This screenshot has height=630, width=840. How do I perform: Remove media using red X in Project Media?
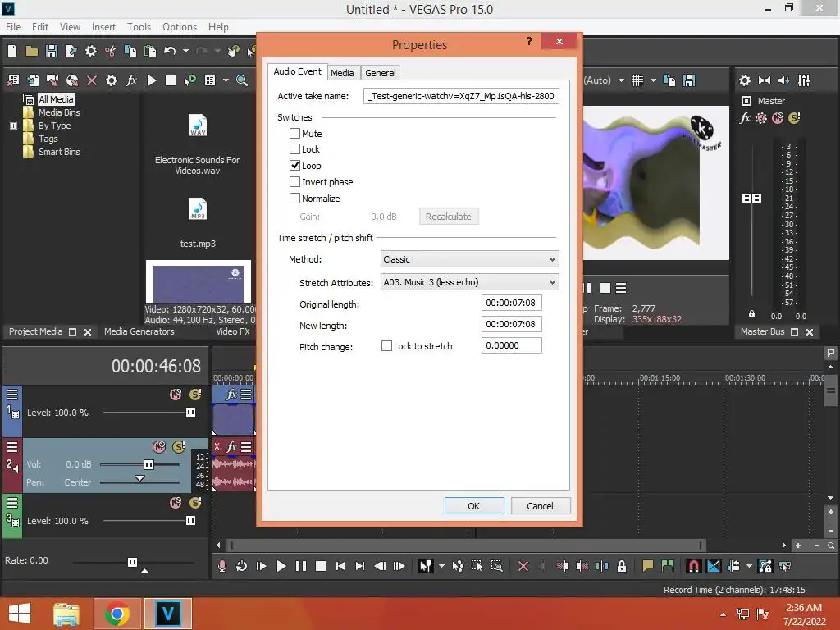(92, 80)
